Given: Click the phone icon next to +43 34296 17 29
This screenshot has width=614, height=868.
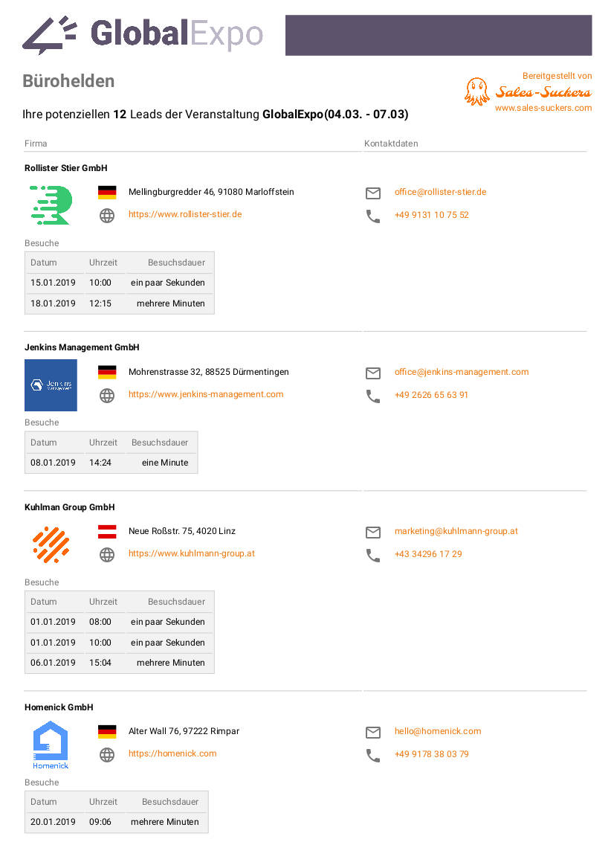Looking at the screenshot, I should (x=373, y=555).
